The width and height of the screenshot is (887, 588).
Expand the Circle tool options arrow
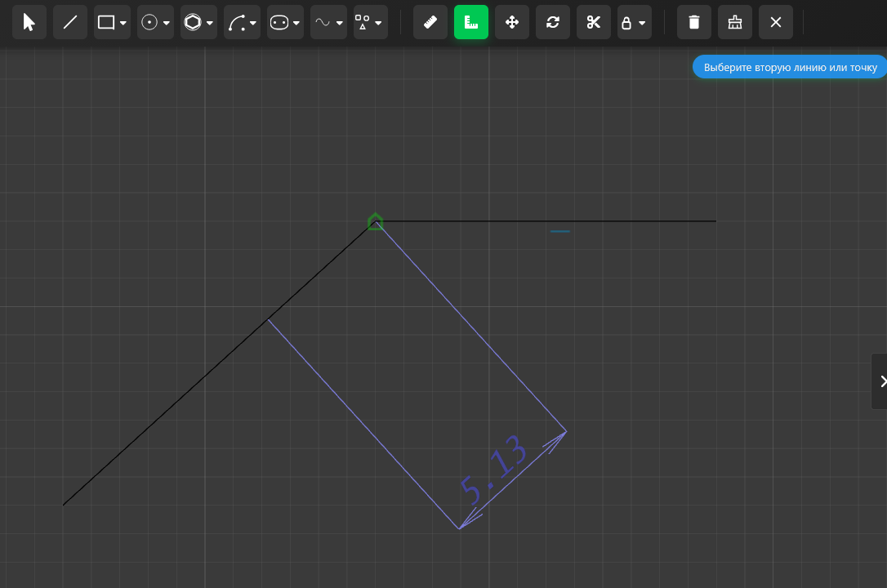(167, 23)
